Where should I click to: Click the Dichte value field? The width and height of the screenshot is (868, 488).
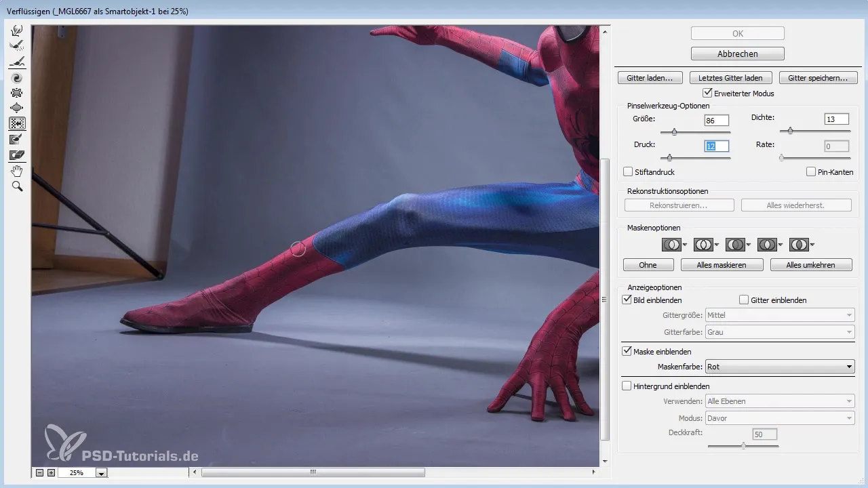[837, 119]
